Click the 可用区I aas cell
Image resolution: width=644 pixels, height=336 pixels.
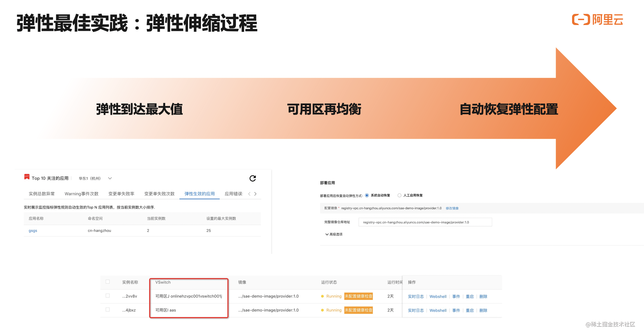click(165, 310)
